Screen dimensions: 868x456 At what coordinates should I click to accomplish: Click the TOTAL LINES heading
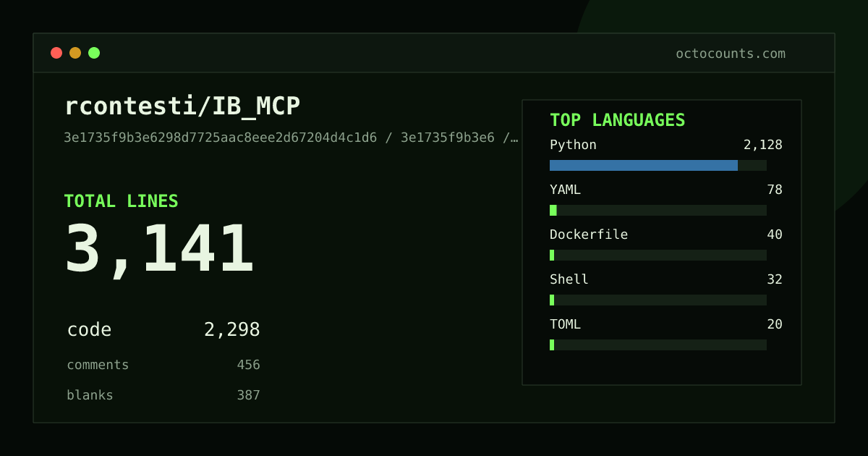121,201
